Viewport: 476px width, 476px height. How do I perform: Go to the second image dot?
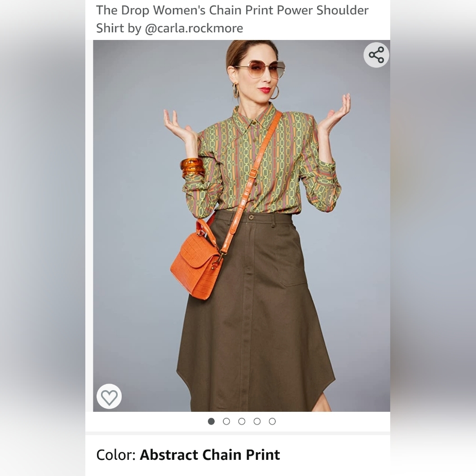[227, 421]
